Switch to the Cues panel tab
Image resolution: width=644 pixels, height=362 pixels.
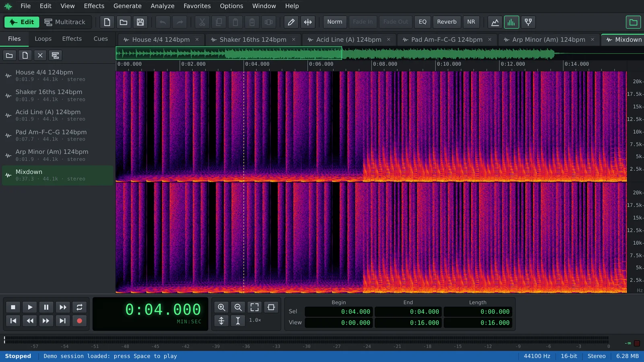click(x=101, y=39)
